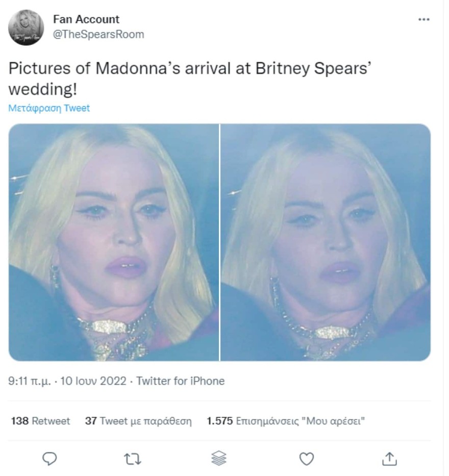Click the Μετάφραση Tweet translate link

point(49,108)
